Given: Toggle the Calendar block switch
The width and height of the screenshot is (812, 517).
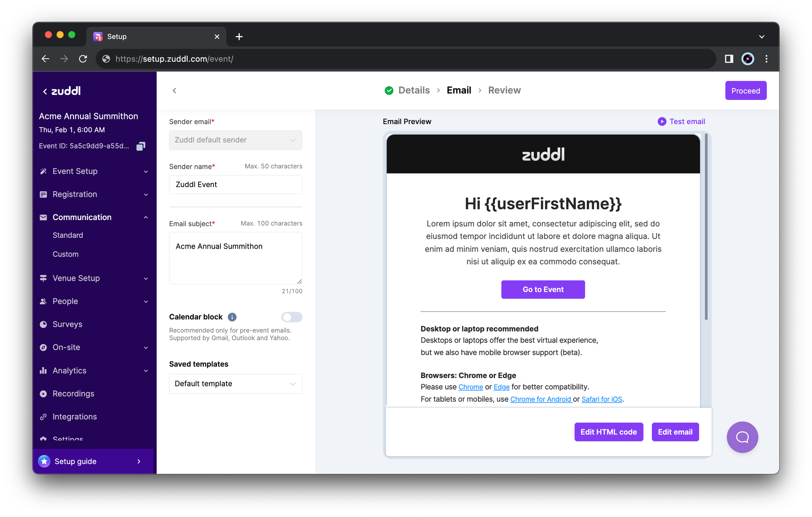Looking at the screenshot, I should click(x=292, y=317).
